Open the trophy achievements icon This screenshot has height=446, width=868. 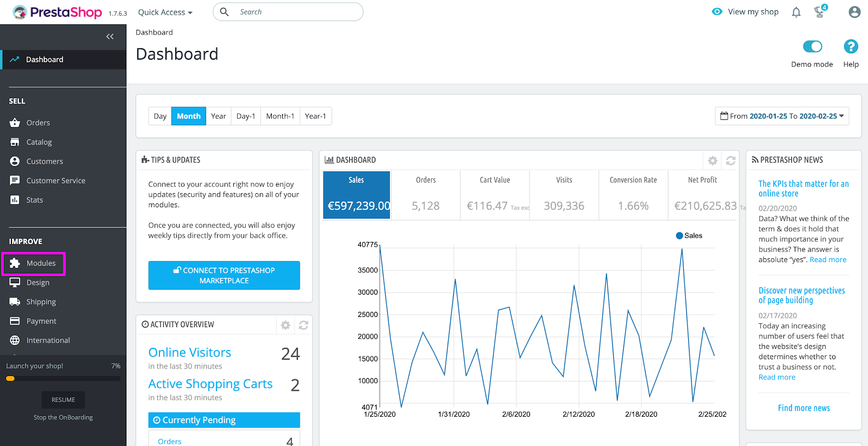820,12
